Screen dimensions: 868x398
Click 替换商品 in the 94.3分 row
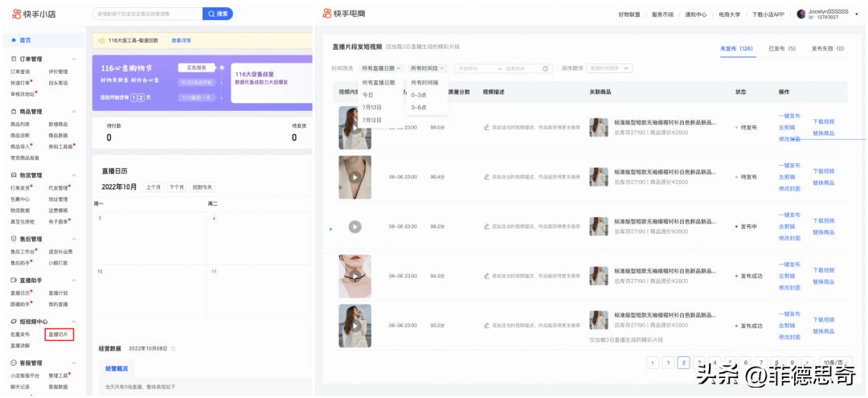coord(823,281)
